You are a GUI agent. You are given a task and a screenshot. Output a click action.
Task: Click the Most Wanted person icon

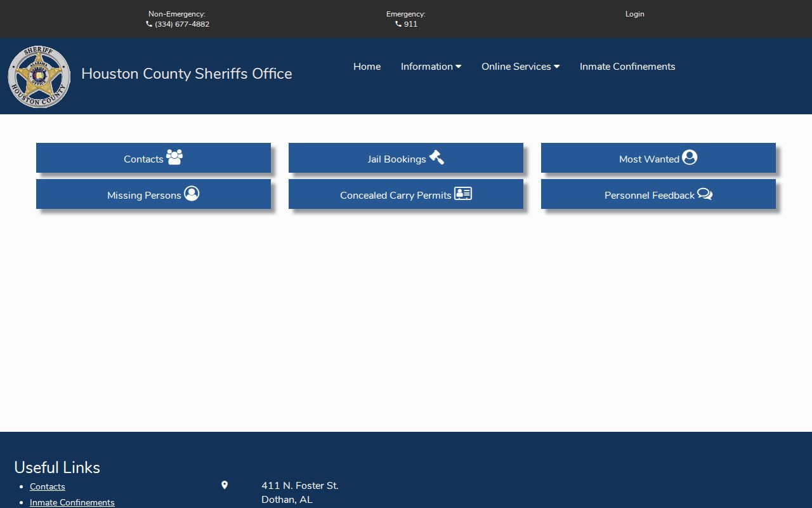point(690,157)
